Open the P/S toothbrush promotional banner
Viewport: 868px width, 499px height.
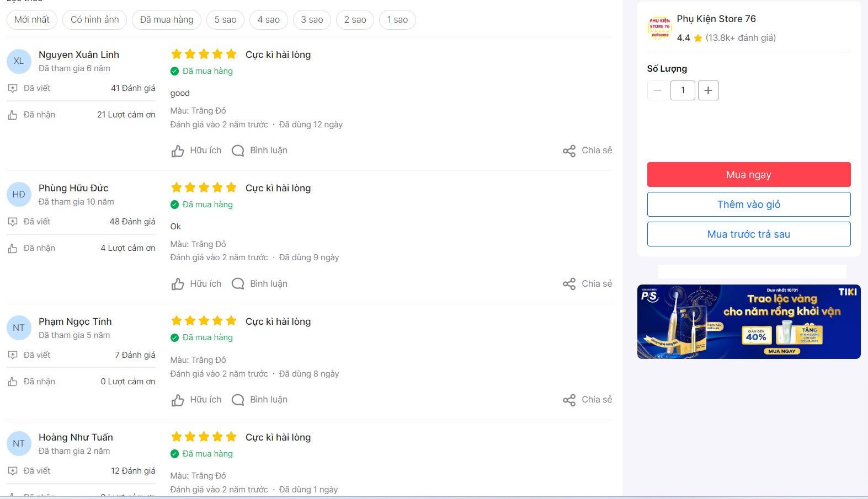(748, 321)
